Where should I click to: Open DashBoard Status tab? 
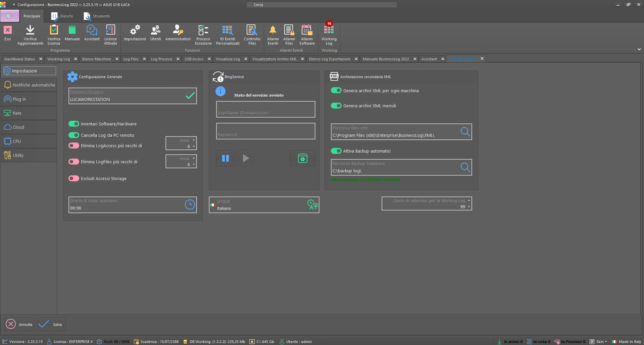19,59
